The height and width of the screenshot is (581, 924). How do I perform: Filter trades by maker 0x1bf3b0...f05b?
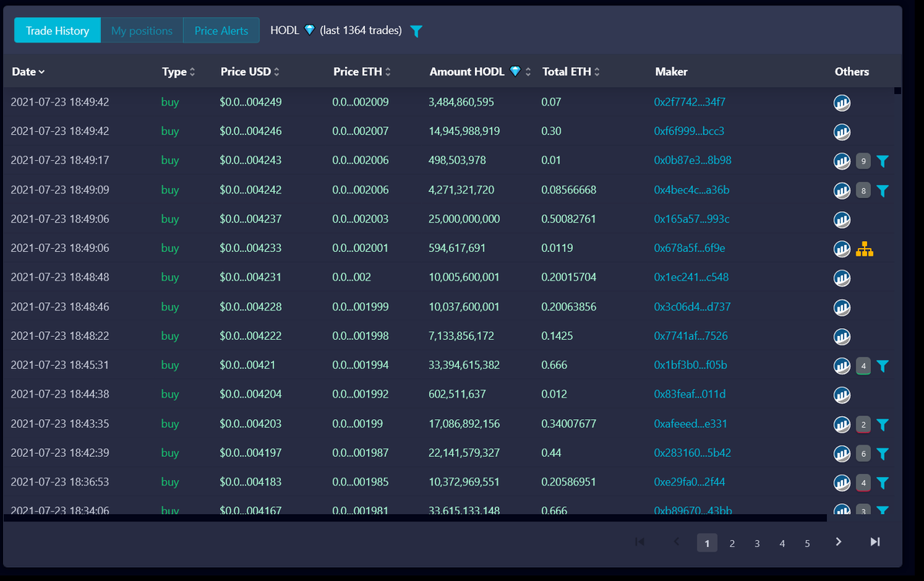(x=883, y=366)
